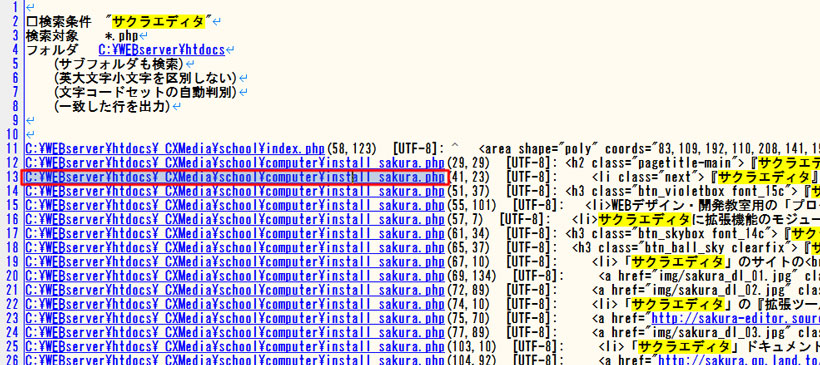Open the school¥index.php result on line 11
Image resolution: width=820 pixels, height=365 pixels.
[x=175, y=149]
